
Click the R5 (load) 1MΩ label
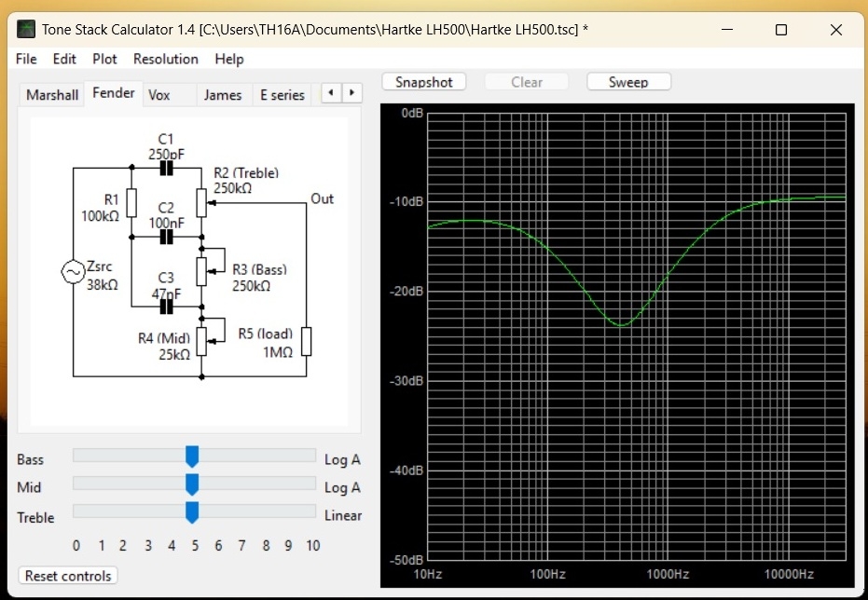pos(266,343)
